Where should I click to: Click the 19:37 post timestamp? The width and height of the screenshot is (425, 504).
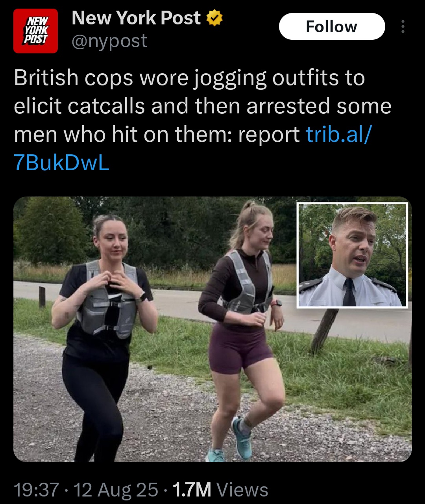36,490
